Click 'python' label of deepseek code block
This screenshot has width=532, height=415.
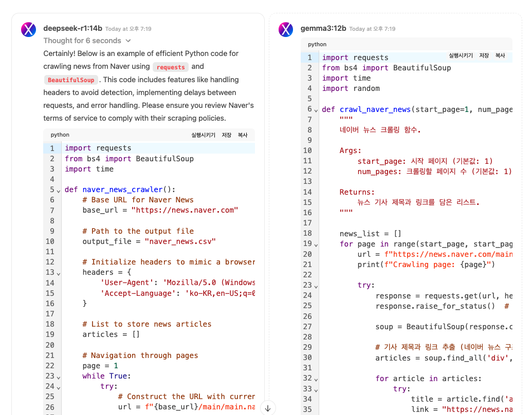60,135
